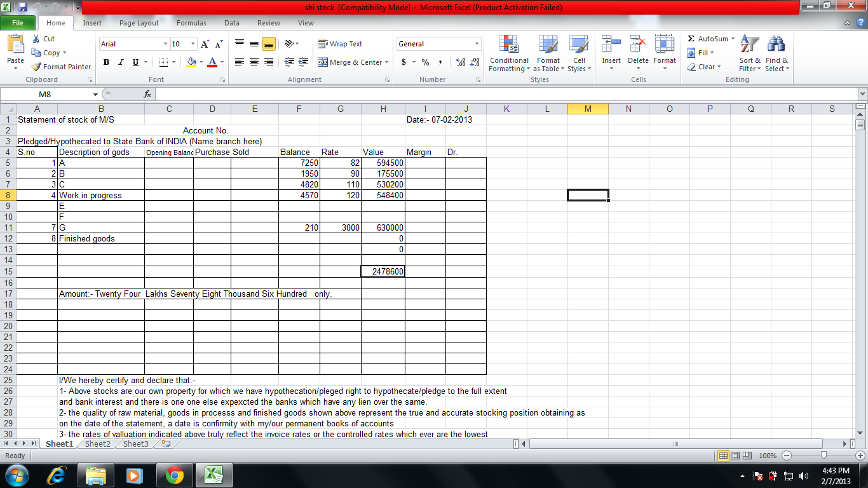Screen dimensions: 868x488
Task: Open the Arial font name dropdown
Action: pyautogui.click(x=165, y=44)
